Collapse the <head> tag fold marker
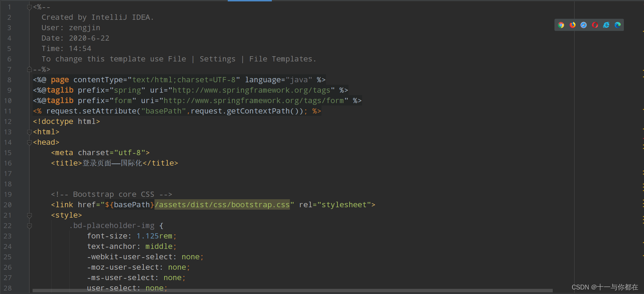The height and width of the screenshot is (294, 644). point(30,143)
